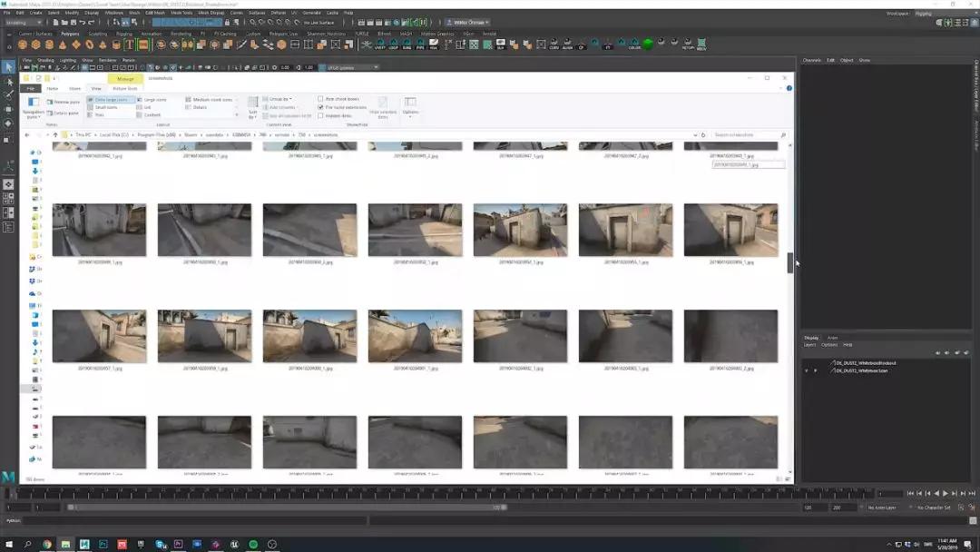Click the Explorer help question mark icon
The height and width of the screenshot is (552, 980).
788,88
